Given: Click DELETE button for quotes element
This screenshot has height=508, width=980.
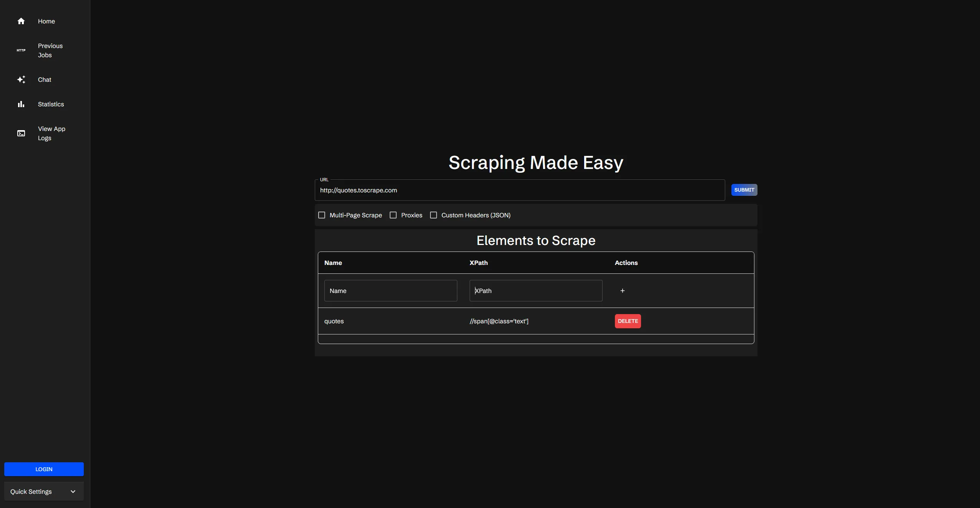Looking at the screenshot, I should 628,321.
